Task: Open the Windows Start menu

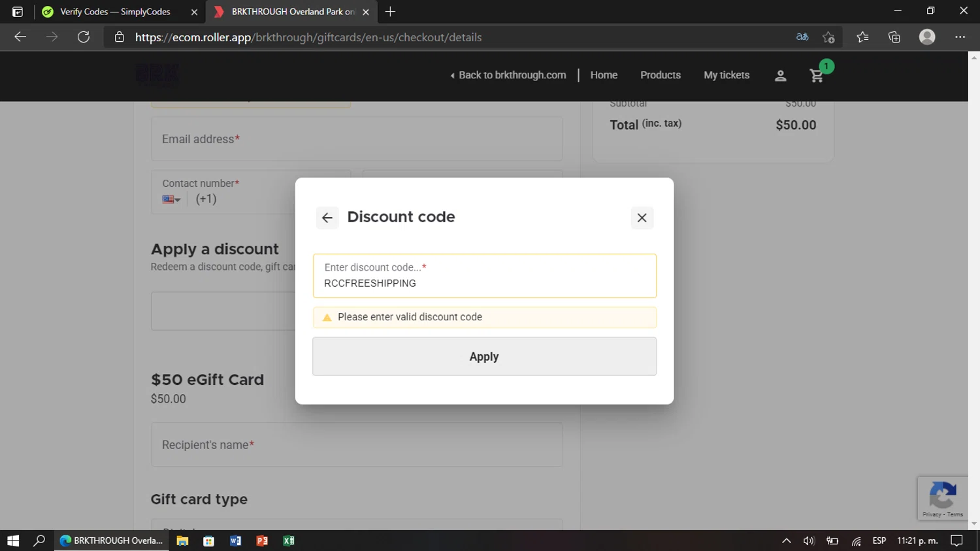Action: coord(13,541)
